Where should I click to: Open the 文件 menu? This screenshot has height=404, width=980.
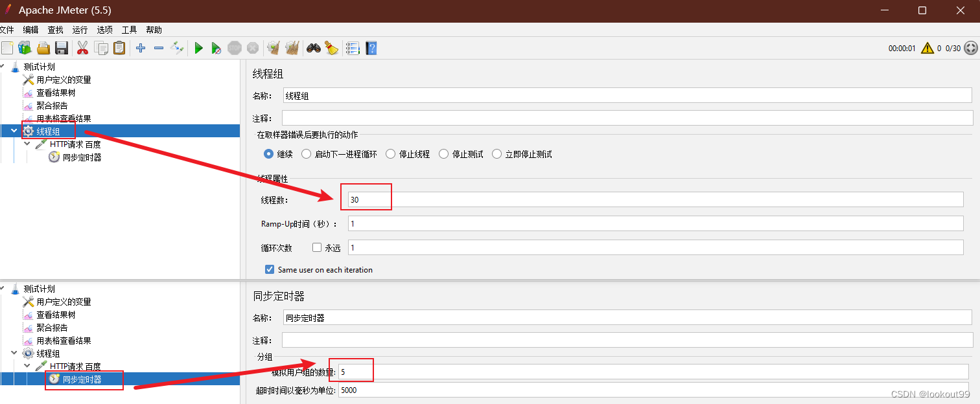click(6, 30)
